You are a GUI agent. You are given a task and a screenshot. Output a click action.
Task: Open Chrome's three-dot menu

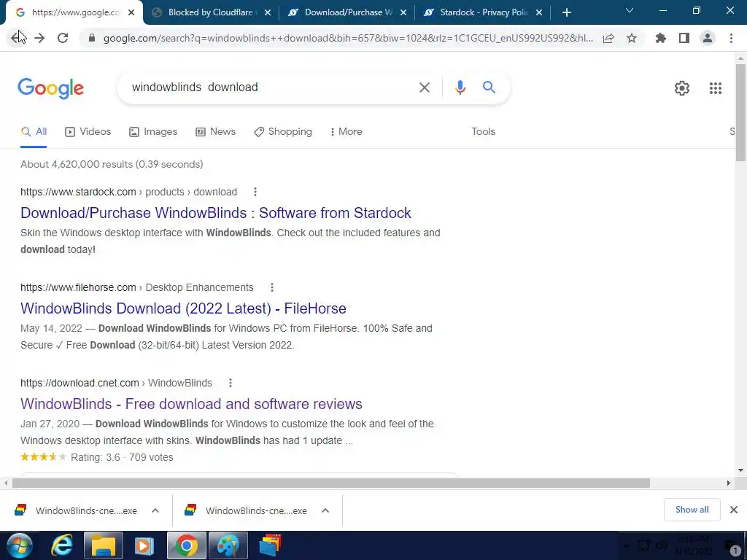point(731,38)
